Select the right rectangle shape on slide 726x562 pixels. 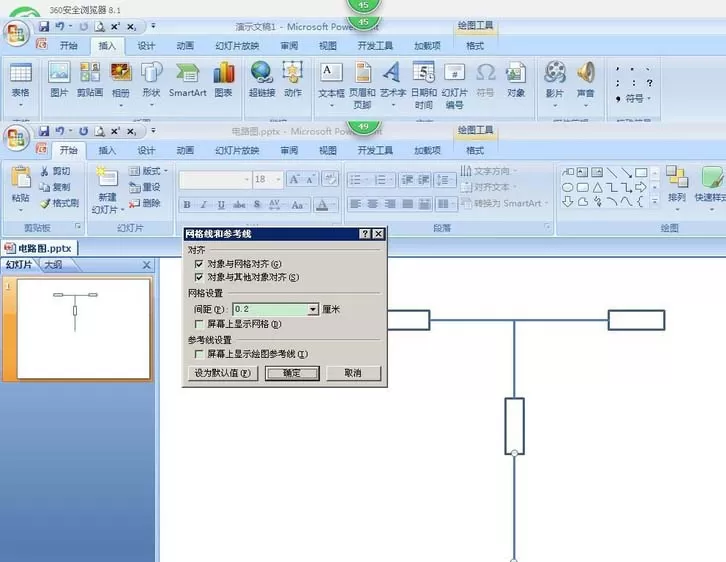click(x=636, y=320)
